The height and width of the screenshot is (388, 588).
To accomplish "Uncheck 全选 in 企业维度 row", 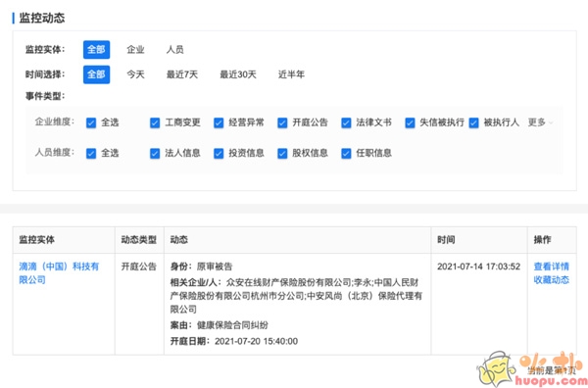I will click(91, 122).
